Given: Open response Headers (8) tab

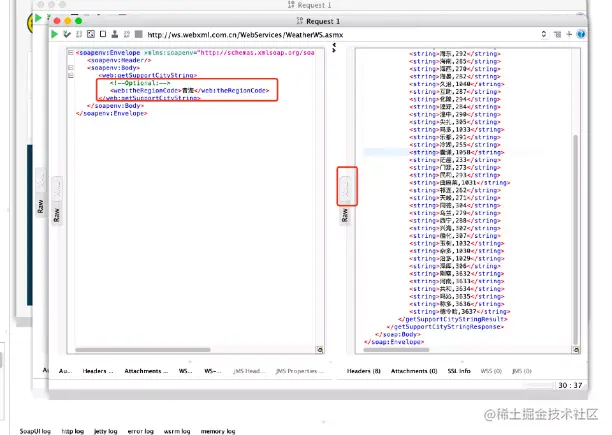Looking at the screenshot, I should [363, 371].
